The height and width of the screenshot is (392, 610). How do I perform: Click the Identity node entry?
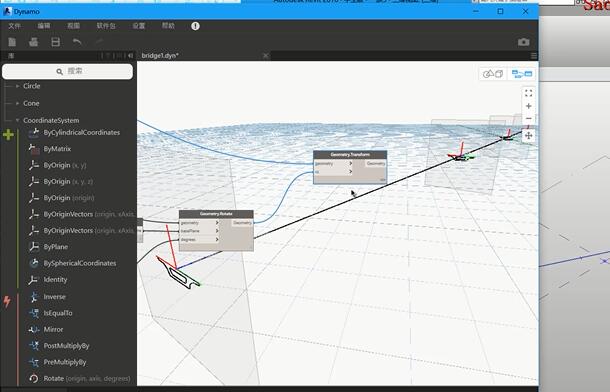pos(55,280)
